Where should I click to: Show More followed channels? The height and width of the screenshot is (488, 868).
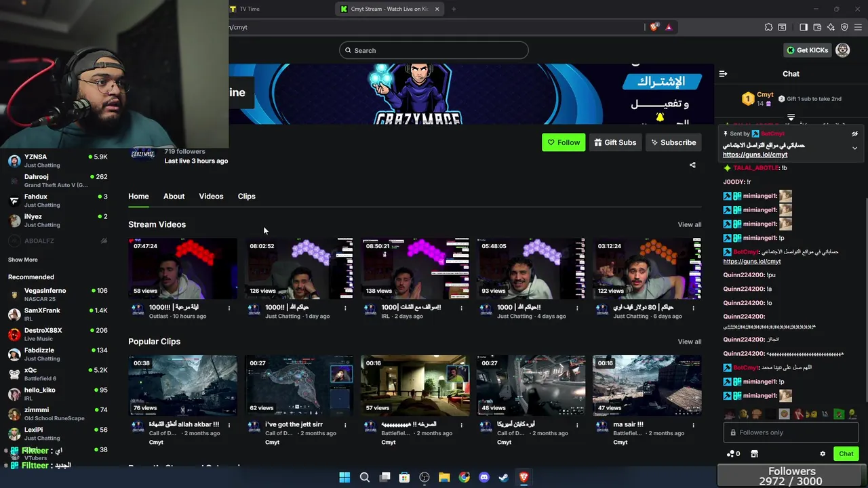click(x=22, y=260)
